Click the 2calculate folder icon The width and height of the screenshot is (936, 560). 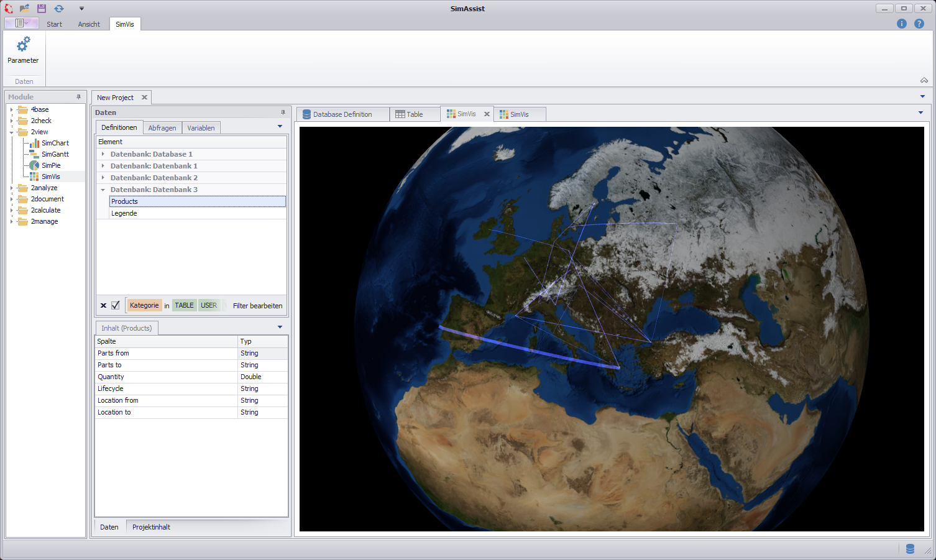click(x=23, y=210)
